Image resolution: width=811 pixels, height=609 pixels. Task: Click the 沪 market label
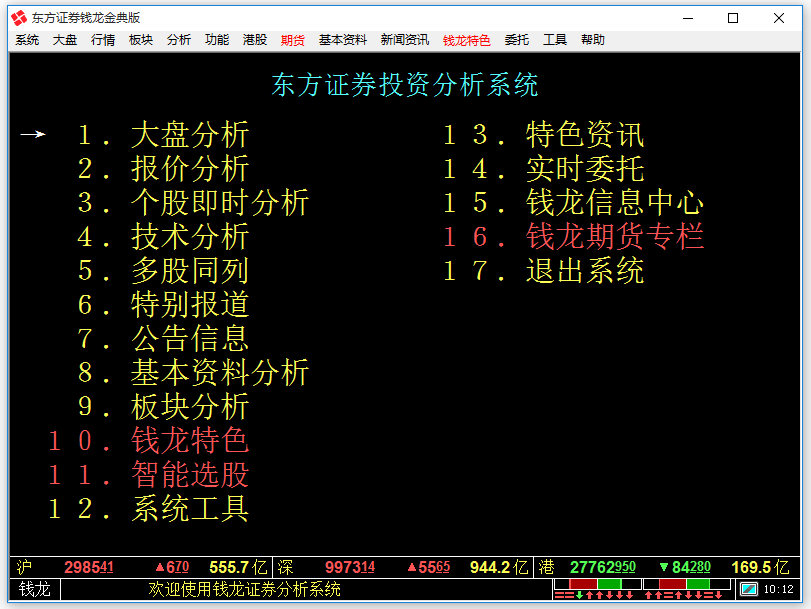(24, 568)
